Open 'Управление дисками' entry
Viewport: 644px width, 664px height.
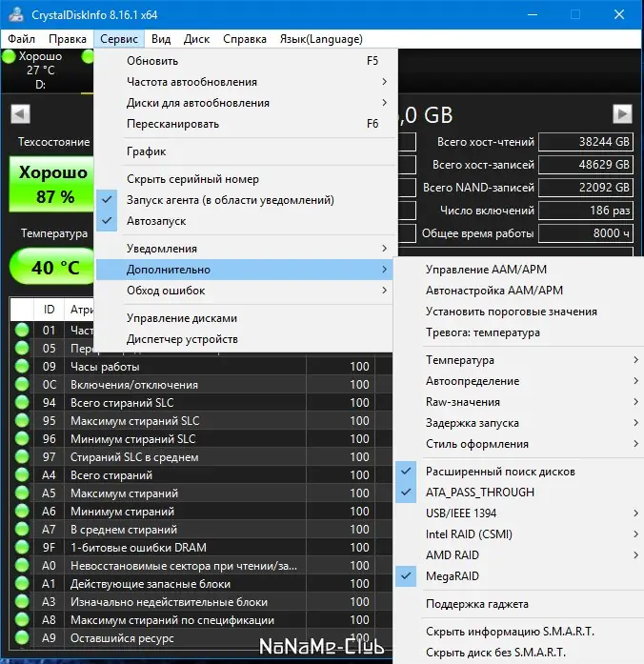[x=244, y=318]
